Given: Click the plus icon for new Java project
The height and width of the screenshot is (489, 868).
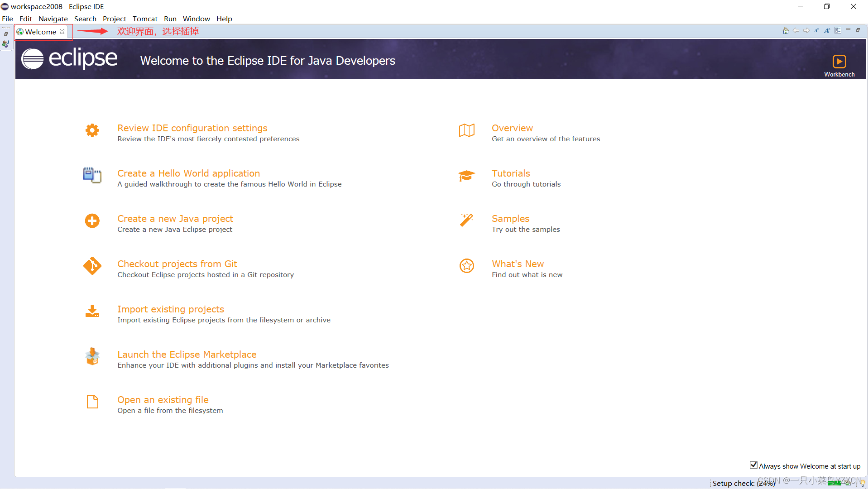Looking at the screenshot, I should click(x=92, y=221).
